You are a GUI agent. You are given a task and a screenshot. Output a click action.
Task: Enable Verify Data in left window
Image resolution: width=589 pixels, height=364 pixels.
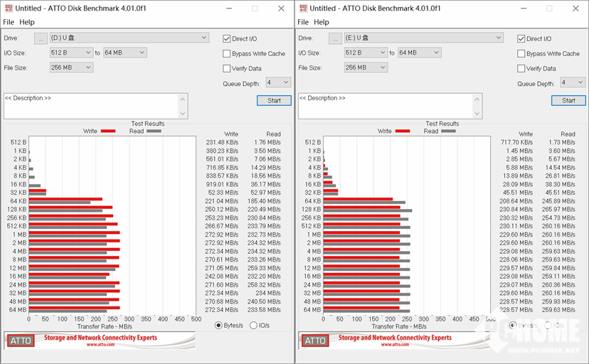pos(226,68)
